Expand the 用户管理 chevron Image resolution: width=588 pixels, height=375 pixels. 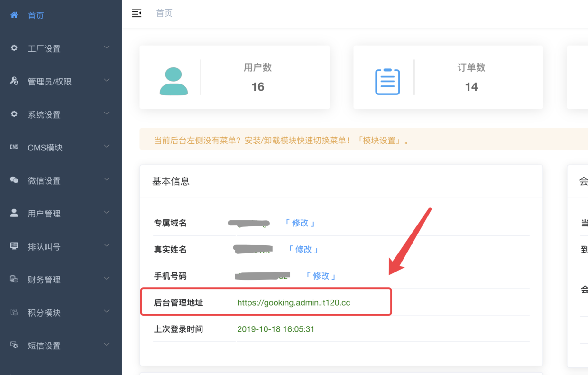click(x=107, y=212)
